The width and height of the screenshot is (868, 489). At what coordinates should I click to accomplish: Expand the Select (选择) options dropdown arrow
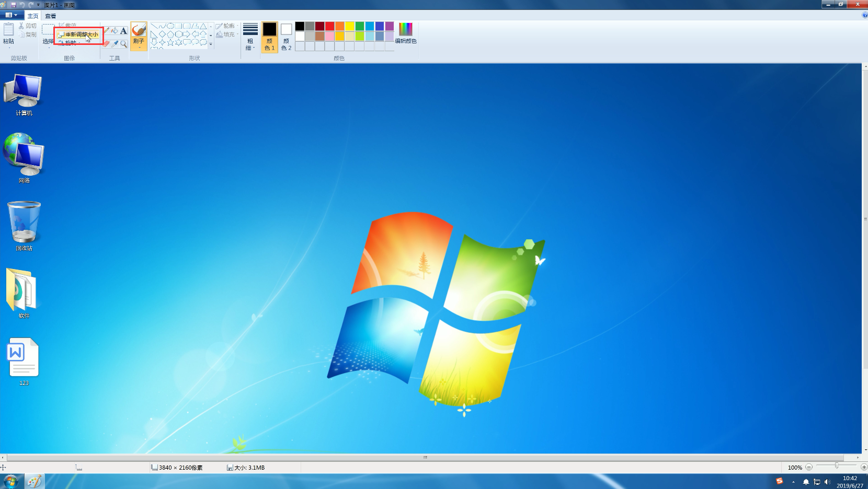(x=49, y=48)
